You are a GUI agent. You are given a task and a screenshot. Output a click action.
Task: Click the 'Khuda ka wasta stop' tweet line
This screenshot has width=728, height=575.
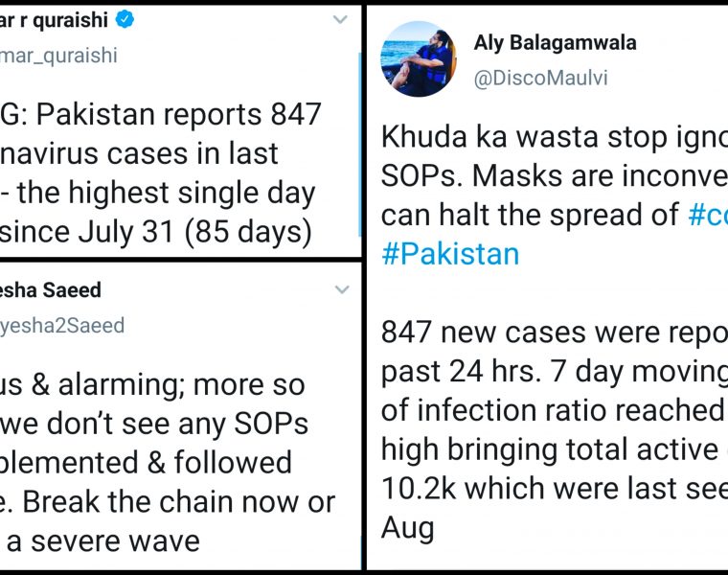click(536, 139)
